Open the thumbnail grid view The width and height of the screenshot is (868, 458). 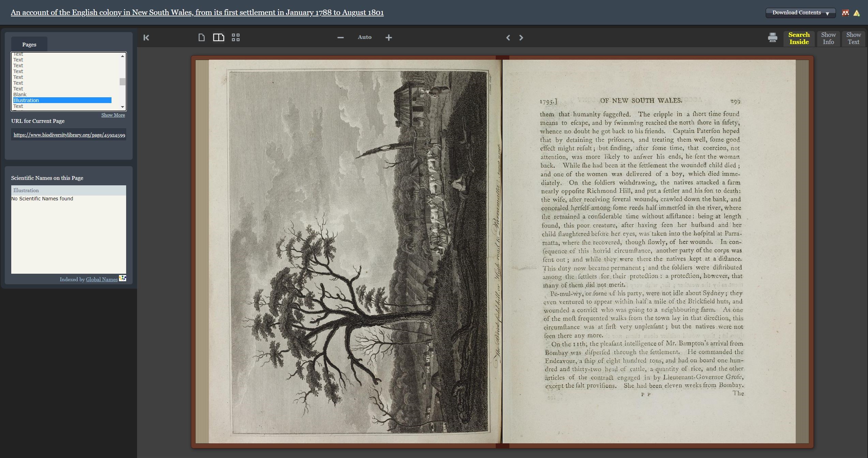(236, 37)
